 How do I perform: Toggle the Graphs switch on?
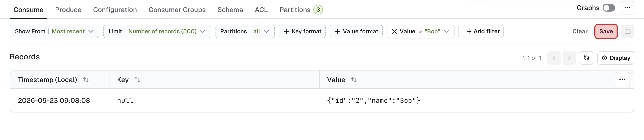click(609, 8)
